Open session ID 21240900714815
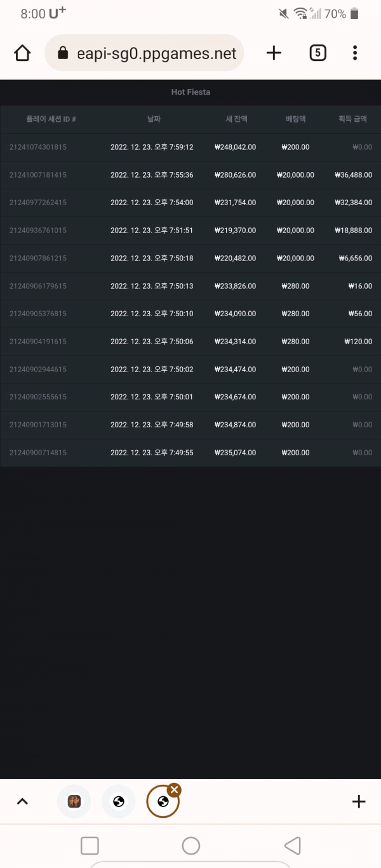The image size is (381, 868). pos(38,453)
